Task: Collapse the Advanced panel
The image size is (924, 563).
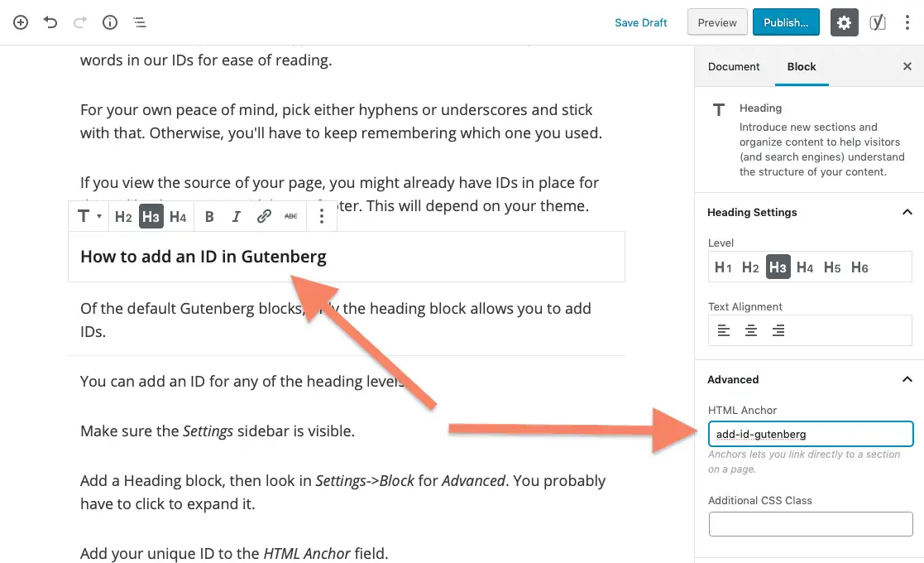Action: click(907, 379)
